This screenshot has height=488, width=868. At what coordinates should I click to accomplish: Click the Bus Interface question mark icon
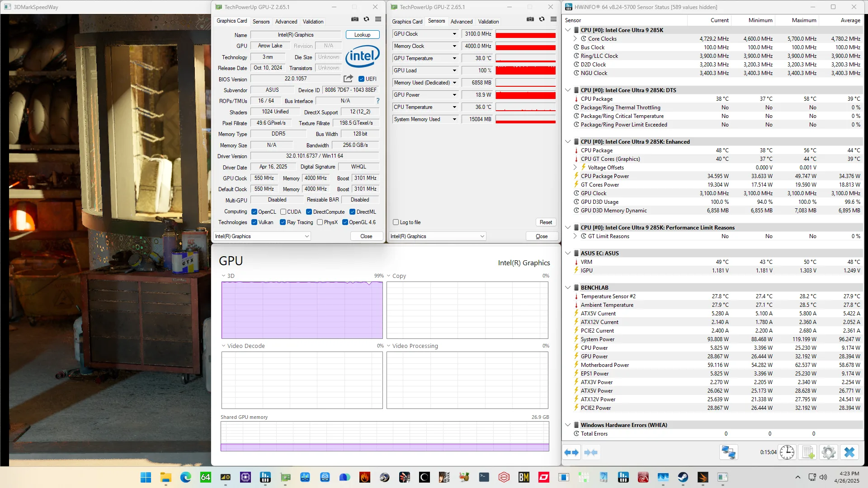point(378,101)
